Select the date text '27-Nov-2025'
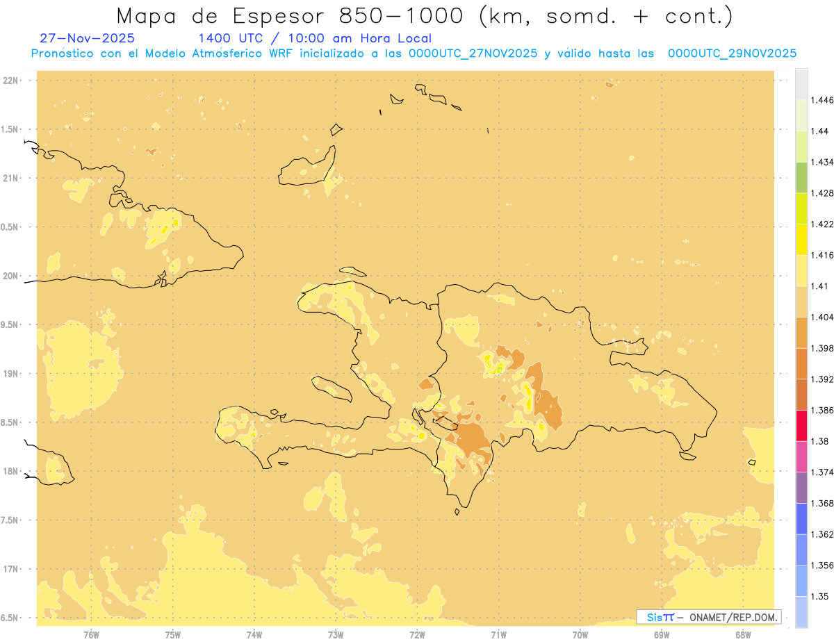834x644 pixels. pyautogui.click(x=87, y=38)
